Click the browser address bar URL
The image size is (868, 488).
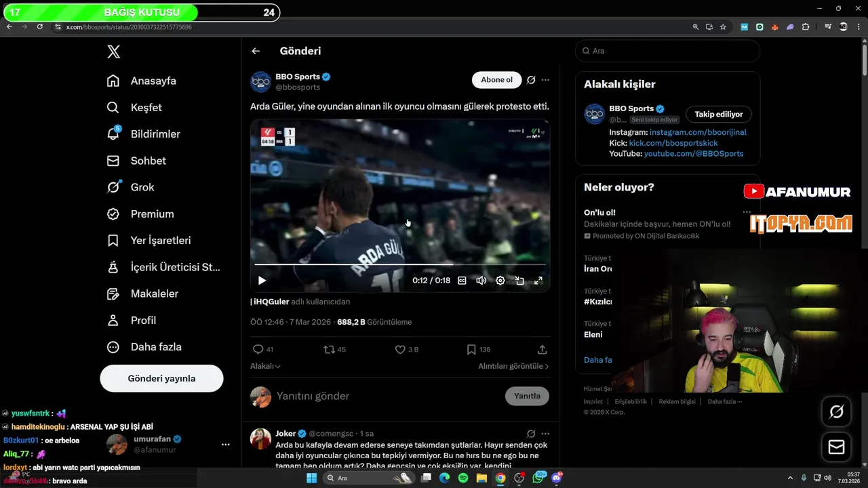coord(129,27)
